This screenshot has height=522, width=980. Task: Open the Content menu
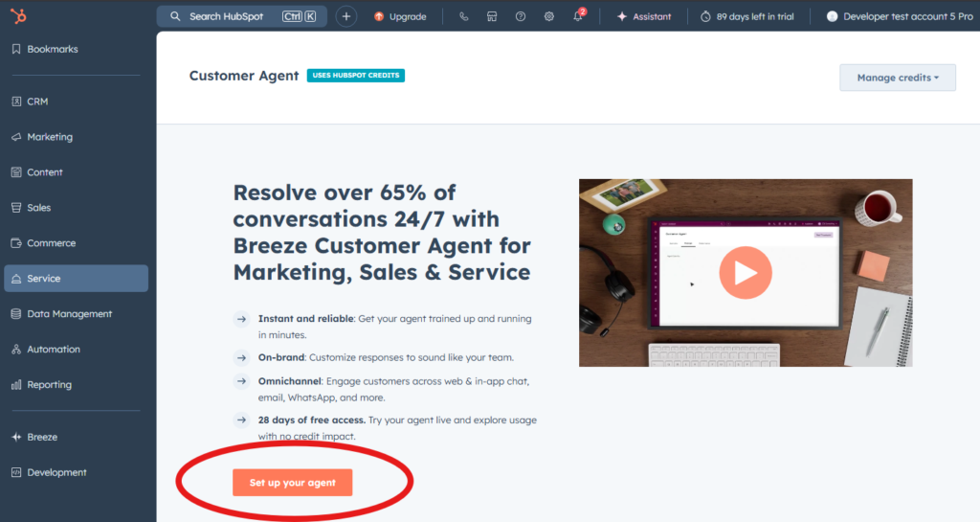(44, 171)
